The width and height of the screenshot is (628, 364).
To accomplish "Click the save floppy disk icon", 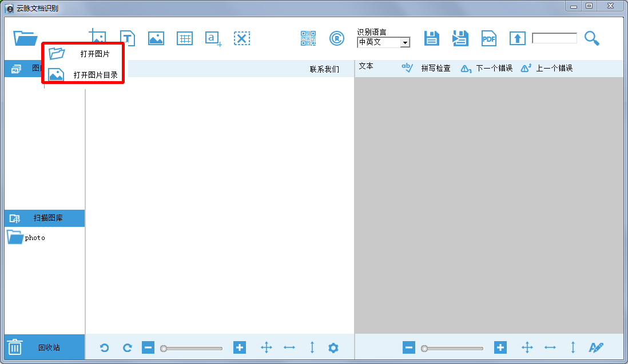I will tap(432, 38).
